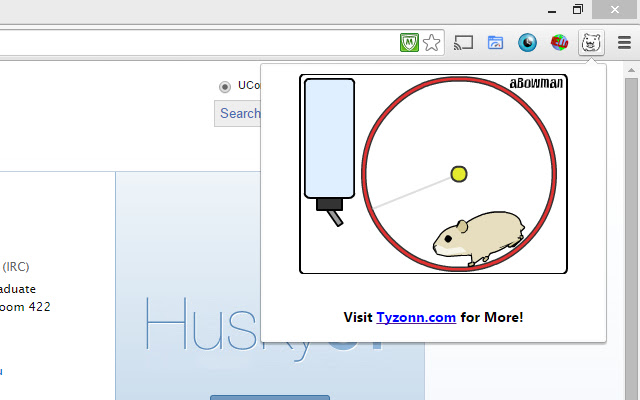640x400 pixels.
Task: Minimize the browser window
Action: (x=552, y=12)
